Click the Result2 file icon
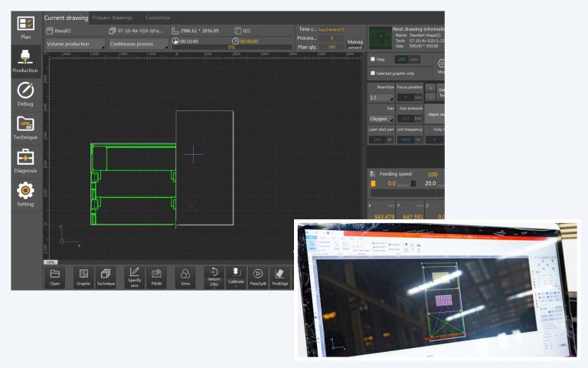The image size is (588, 368). click(x=50, y=31)
